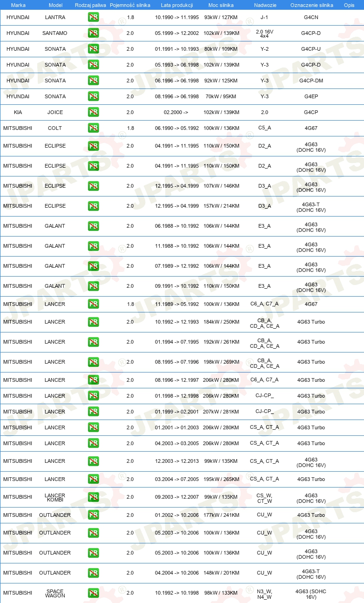Click power value 98kW / 133KM
364x603 pixels.
[221, 593]
